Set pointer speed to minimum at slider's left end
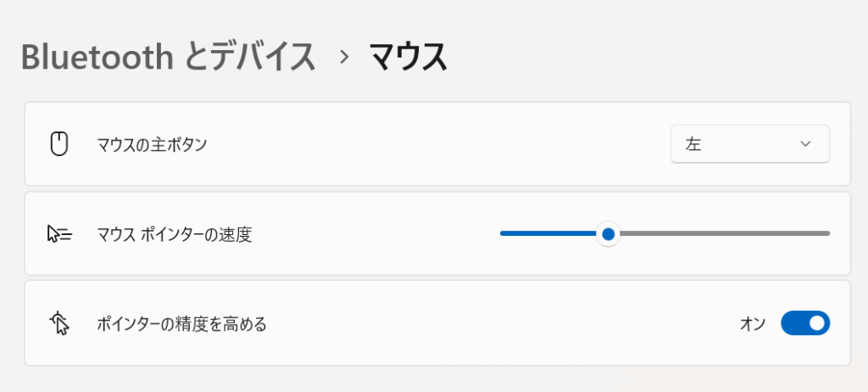Image resolution: width=868 pixels, height=392 pixels. coord(502,233)
